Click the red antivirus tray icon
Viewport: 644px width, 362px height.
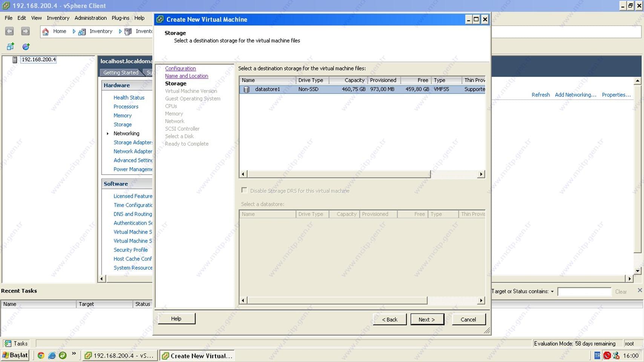click(607, 356)
